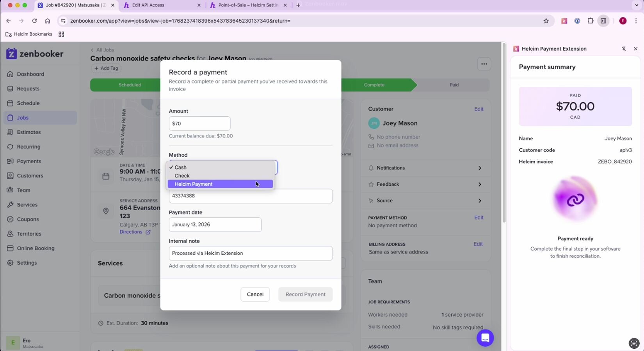Screen dimensions: 644x351
Task: Open the Chrome three-dot menu
Action: click(x=636, y=21)
